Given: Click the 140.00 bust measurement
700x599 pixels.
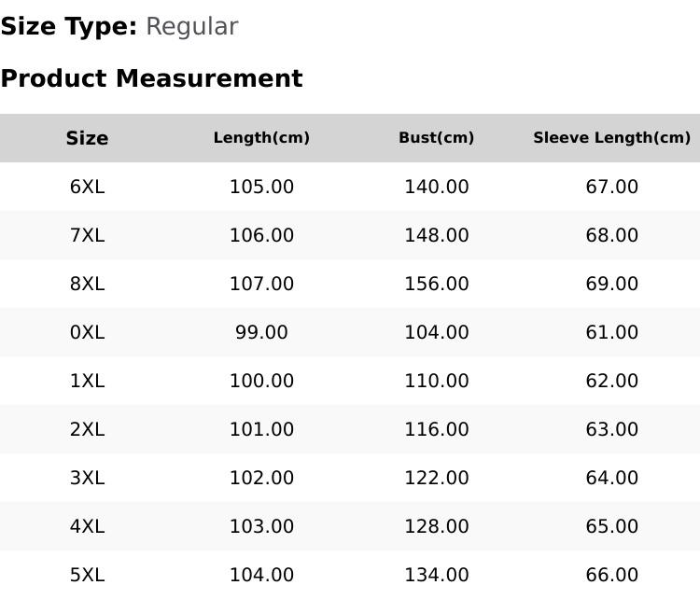Looking at the screenshot, I should (x=437, y=187).
